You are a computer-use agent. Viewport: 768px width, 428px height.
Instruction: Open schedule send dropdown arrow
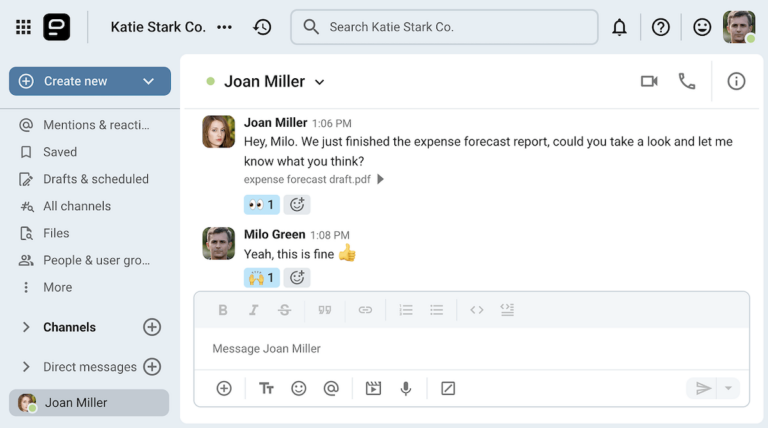(728, 388)
